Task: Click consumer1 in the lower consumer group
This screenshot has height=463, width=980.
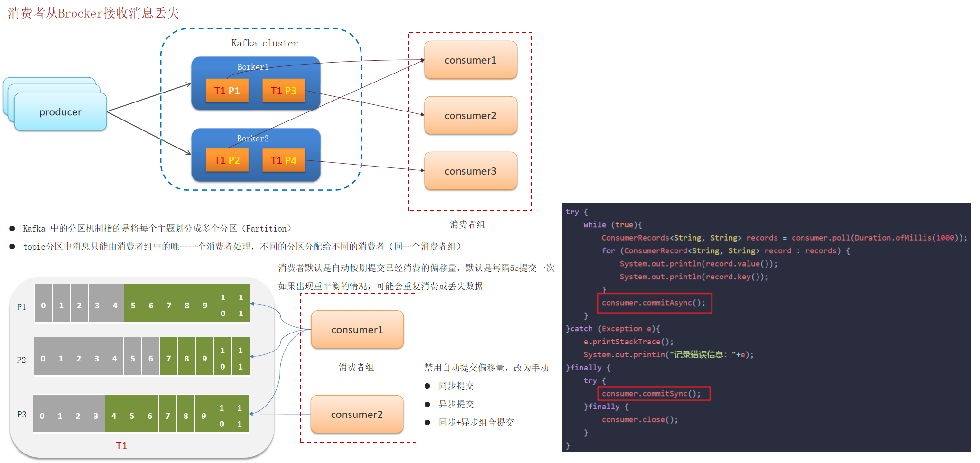Action: [357, 330]
